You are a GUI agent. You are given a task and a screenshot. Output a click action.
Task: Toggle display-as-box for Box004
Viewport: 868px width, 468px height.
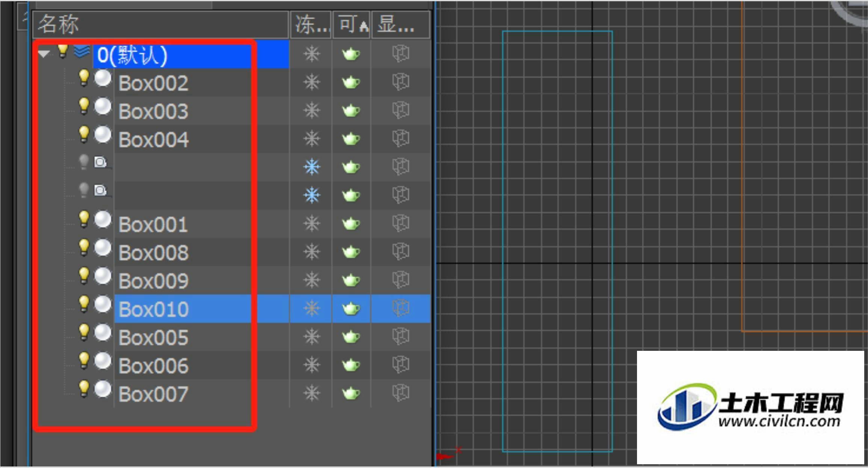click(400, 138)
